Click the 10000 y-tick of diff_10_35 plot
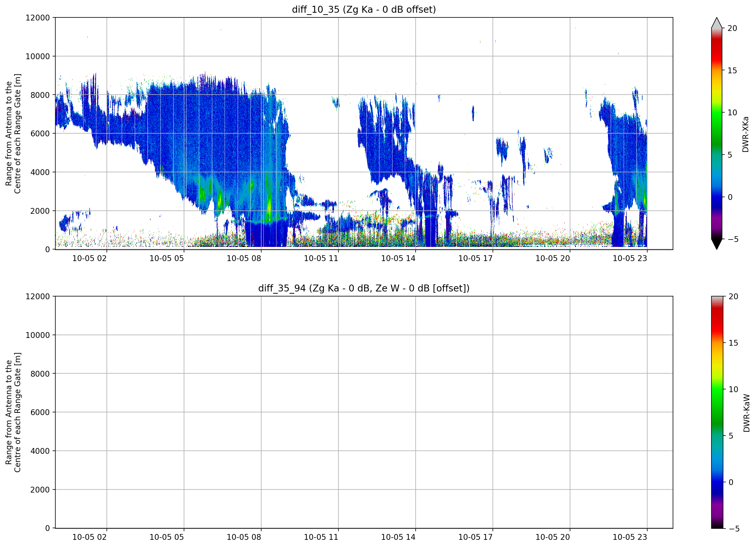The image size is (756, 547). 38,56
